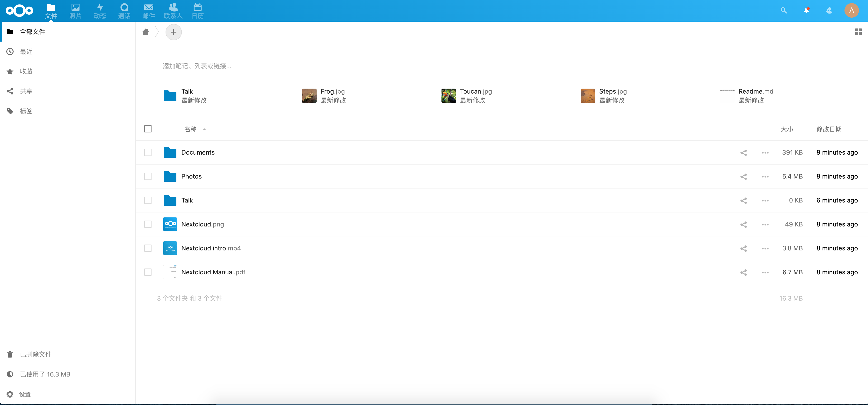Viewport: 868px width, 405px height.
Task: Open the Photos (照片) app
Action: pos(75,11)
